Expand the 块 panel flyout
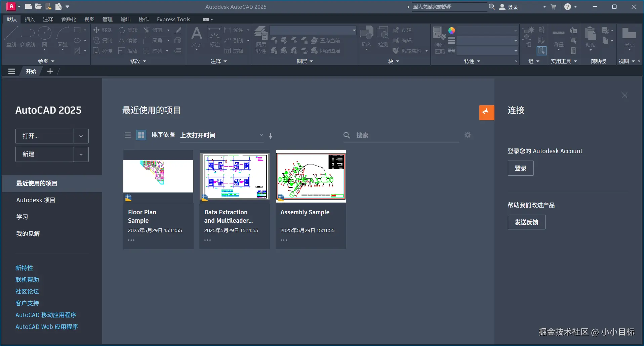The height and width of the screenshot is (346, 644). click(x=394, y=61)
